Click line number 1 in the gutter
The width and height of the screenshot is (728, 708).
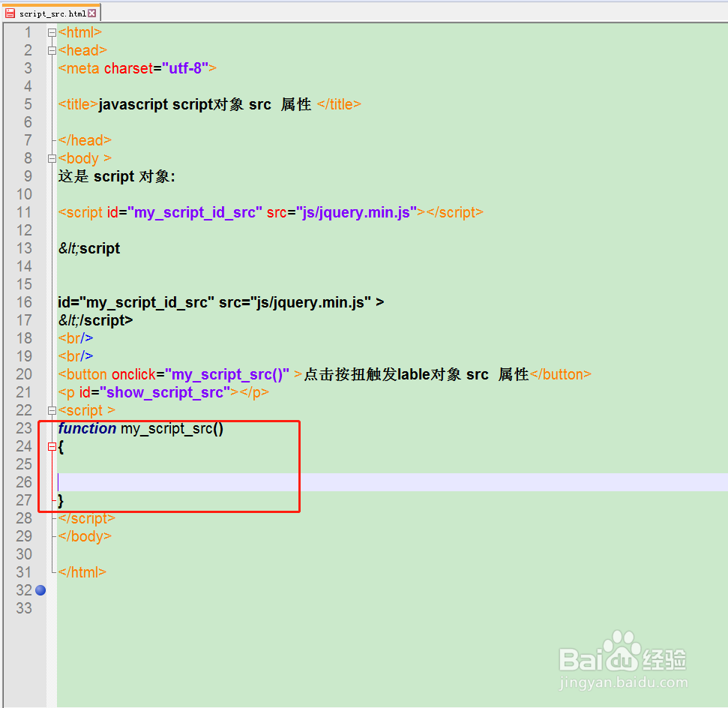point(28,32)
